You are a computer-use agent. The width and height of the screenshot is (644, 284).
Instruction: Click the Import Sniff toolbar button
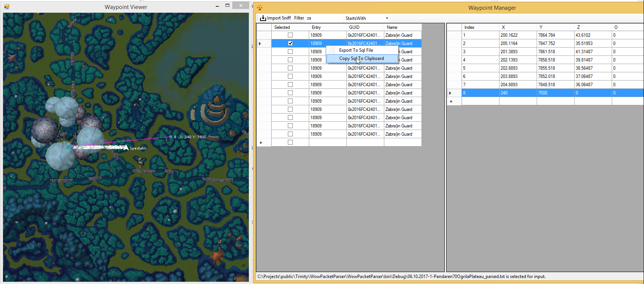click(275, 18)
